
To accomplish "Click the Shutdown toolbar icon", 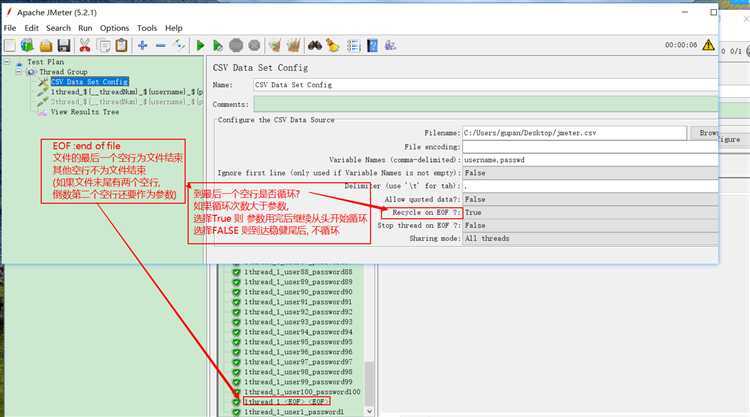I will point(254,46).
